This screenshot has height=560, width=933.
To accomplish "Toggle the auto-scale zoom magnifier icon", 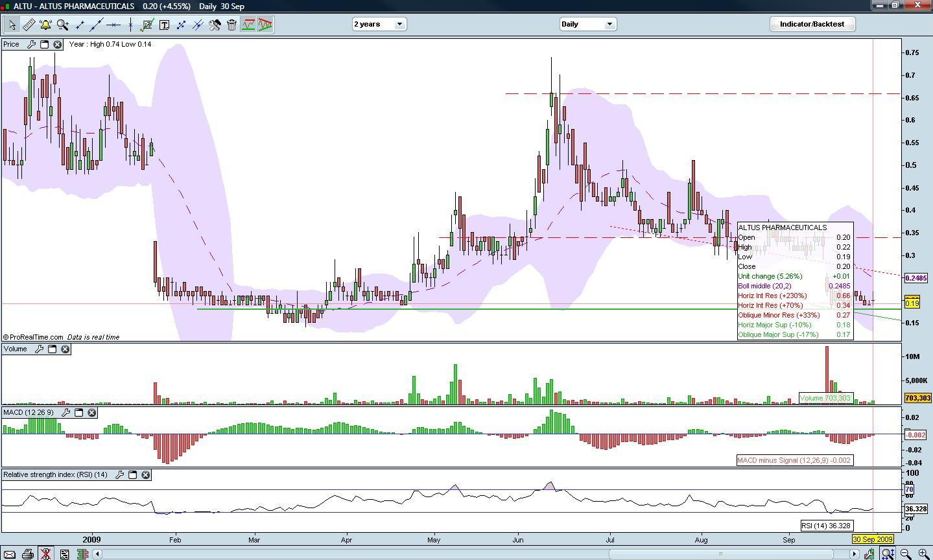I will (x=888, y=554).
